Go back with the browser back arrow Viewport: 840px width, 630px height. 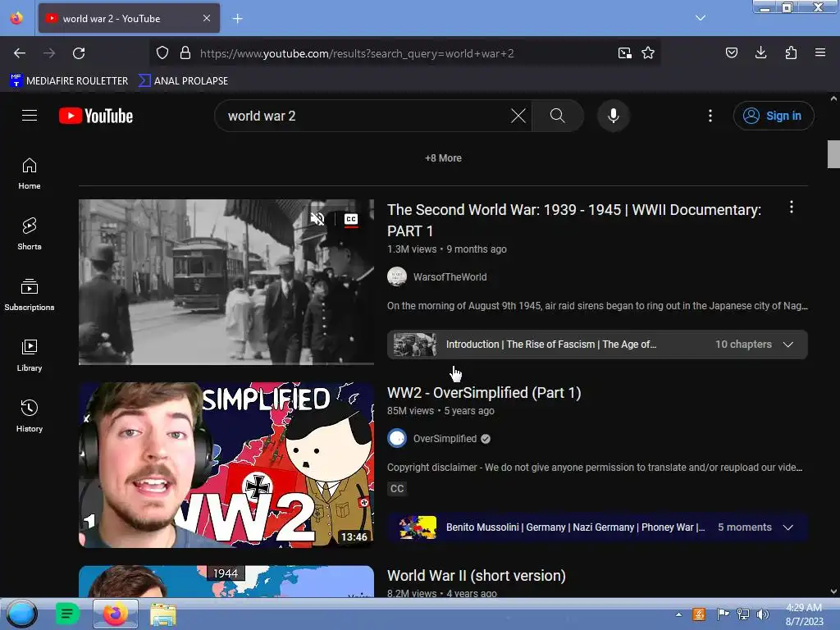pos(20,53)
